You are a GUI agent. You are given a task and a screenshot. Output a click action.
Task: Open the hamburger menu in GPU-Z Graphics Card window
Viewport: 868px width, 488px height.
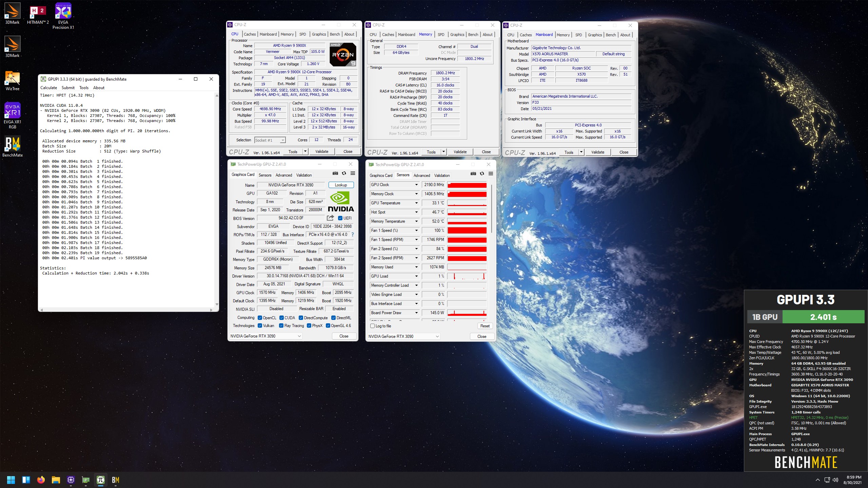(x=353, y=174)
